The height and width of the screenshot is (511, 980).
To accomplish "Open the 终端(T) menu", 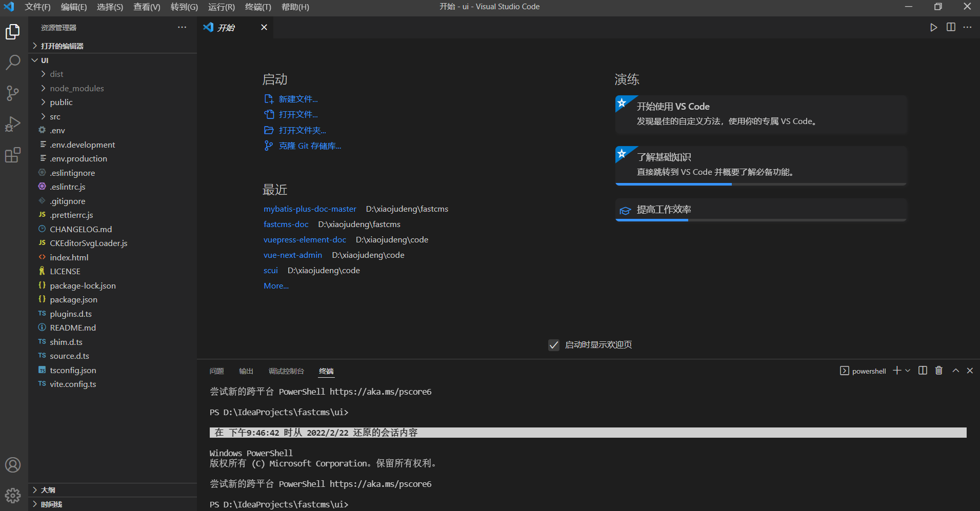I will (258, 7).
